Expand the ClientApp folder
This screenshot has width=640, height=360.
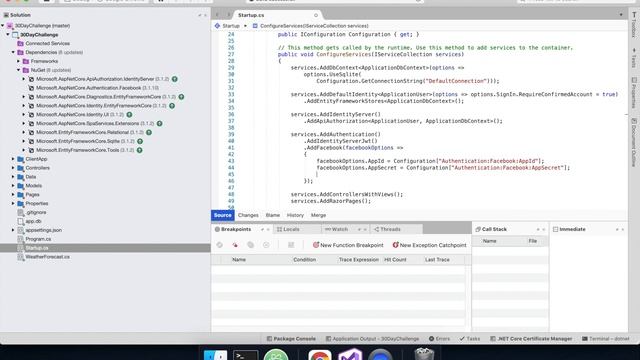click(x=13, y=159)
